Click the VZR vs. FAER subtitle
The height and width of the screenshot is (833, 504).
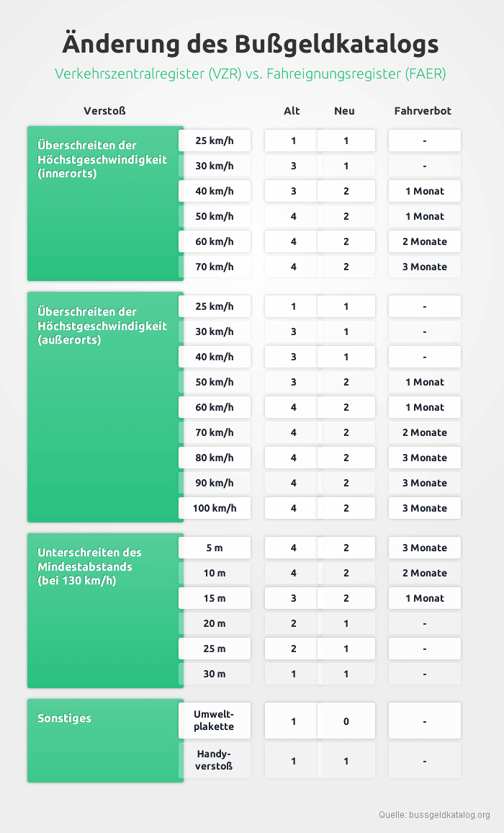[251, 74]
